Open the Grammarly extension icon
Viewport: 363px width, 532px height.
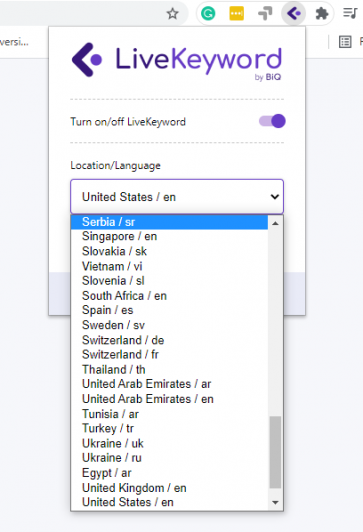coord(208,14)
